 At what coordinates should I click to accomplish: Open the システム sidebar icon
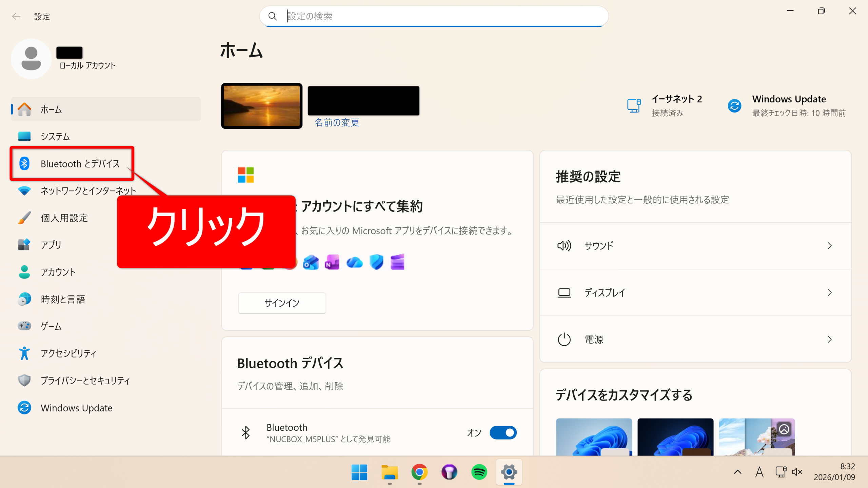24,136
